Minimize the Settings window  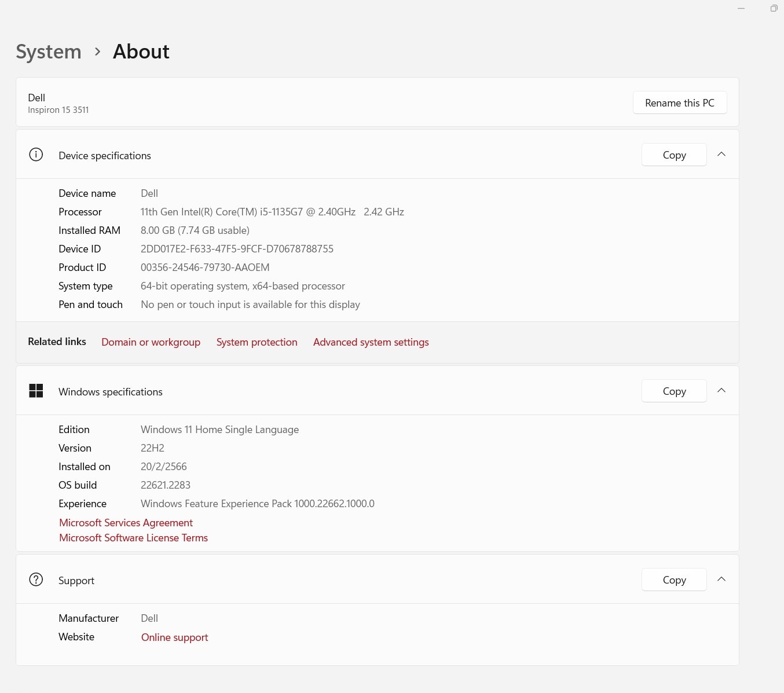[x=741, y=8]
